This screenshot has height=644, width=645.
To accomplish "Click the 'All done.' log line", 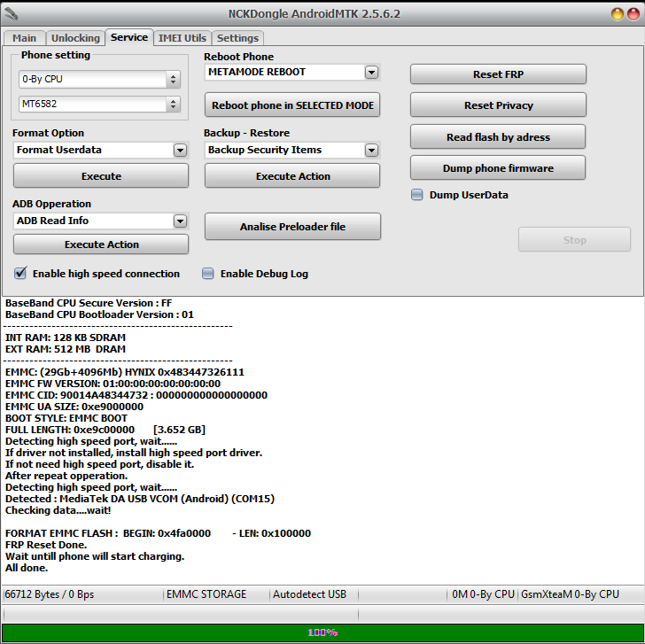I will 27,568.
